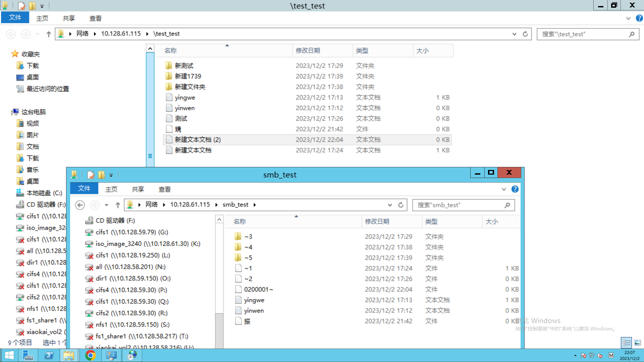Viewport: 644px width, 362px height.
Task: Launch Google Chrome from the taskbar
Action: 90,355
